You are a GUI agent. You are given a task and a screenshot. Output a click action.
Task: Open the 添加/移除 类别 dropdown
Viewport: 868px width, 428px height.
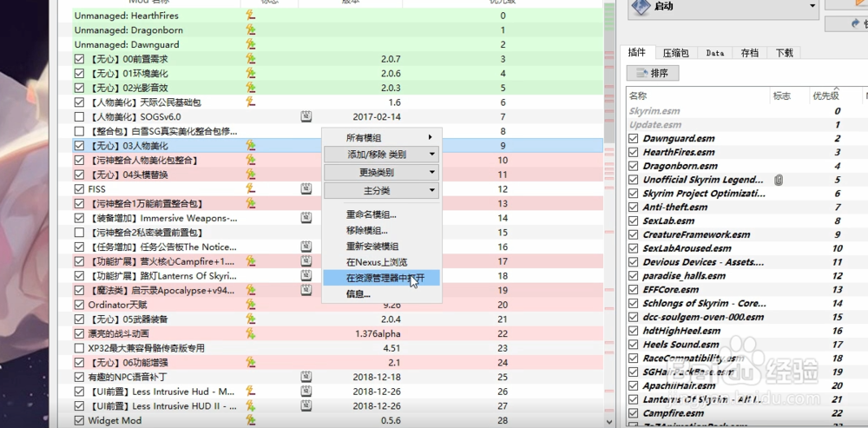point(381,155)
